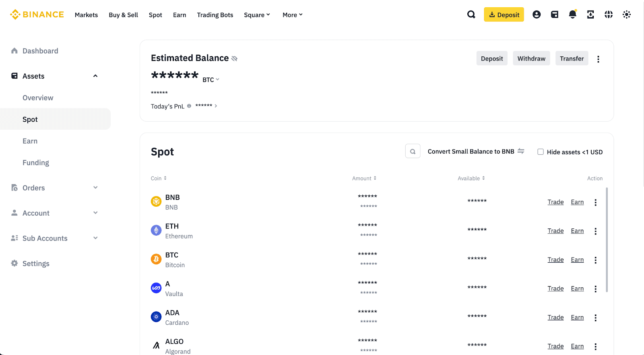Viewport: 644px width, 355px height.
Task: Sort the table by Amount column
Action: coord(364,178)
